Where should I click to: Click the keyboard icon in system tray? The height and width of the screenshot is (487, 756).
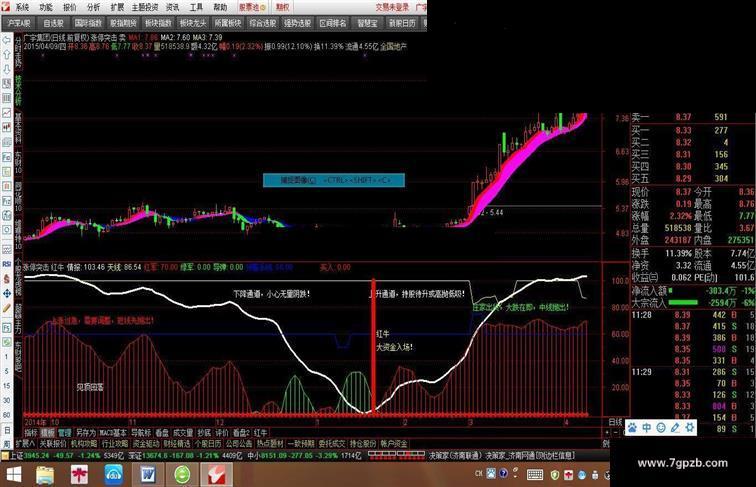[x=535, y=475]
